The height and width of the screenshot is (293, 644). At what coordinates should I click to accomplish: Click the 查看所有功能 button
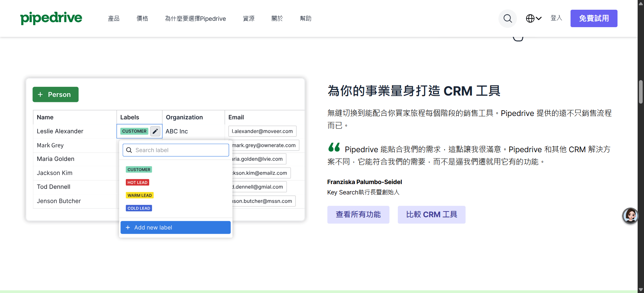[x=358, y=215]
